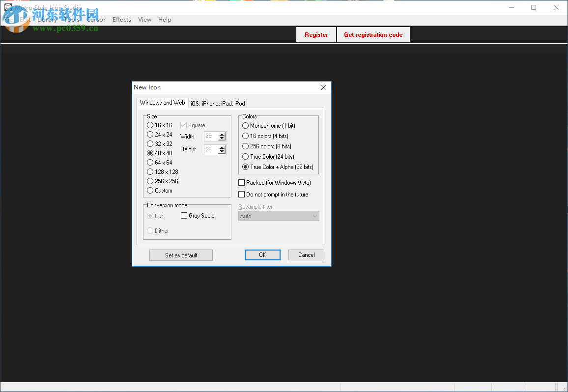Click into the Width value field
Screen dimensions: 568x392
211,136
